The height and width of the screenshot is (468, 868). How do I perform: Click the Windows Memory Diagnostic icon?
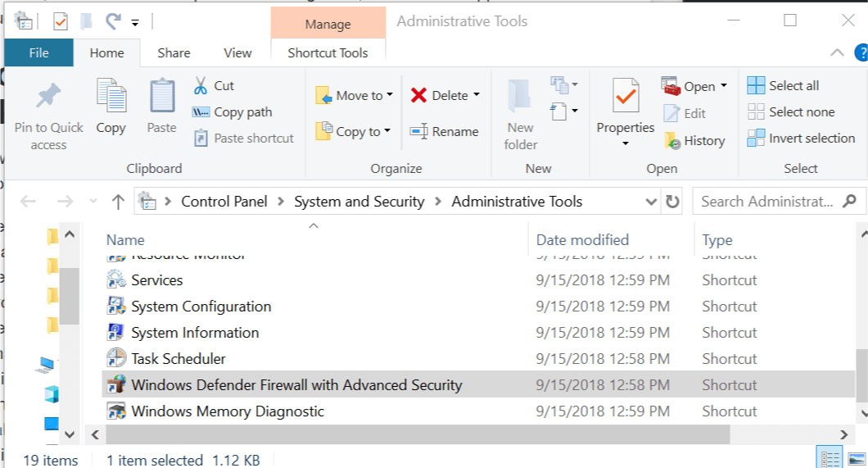[x=116, y=411]
